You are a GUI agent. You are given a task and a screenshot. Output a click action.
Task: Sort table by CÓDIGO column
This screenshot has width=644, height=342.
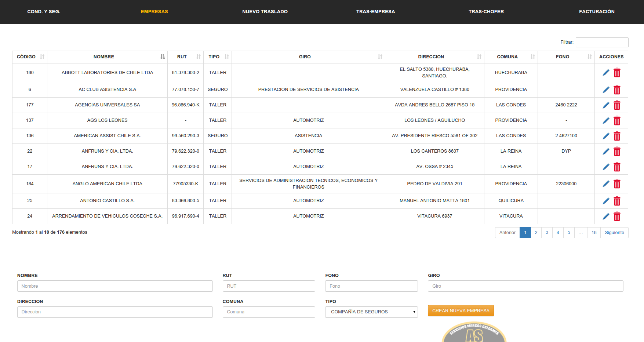coord(29,57)
